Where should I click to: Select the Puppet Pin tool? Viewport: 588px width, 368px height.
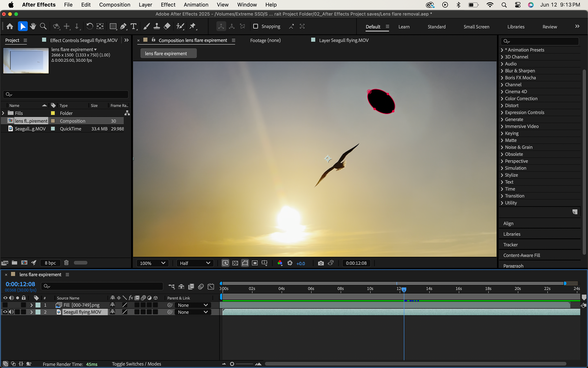(192, 26)
